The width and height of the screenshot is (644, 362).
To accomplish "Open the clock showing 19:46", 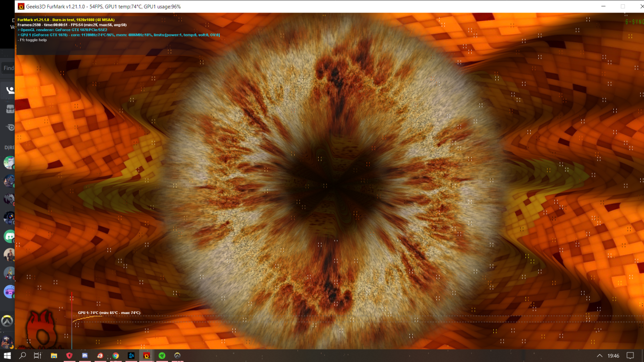I will click(613, 356).
